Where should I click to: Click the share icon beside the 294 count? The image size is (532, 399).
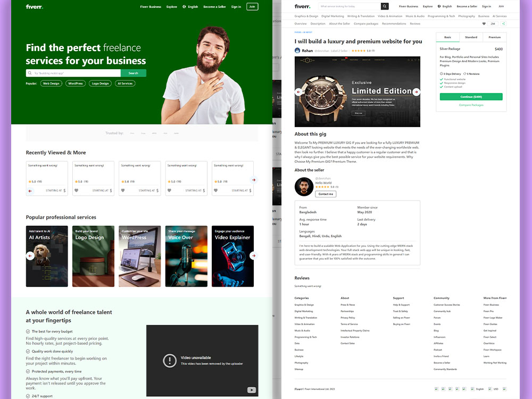(503, 23)
